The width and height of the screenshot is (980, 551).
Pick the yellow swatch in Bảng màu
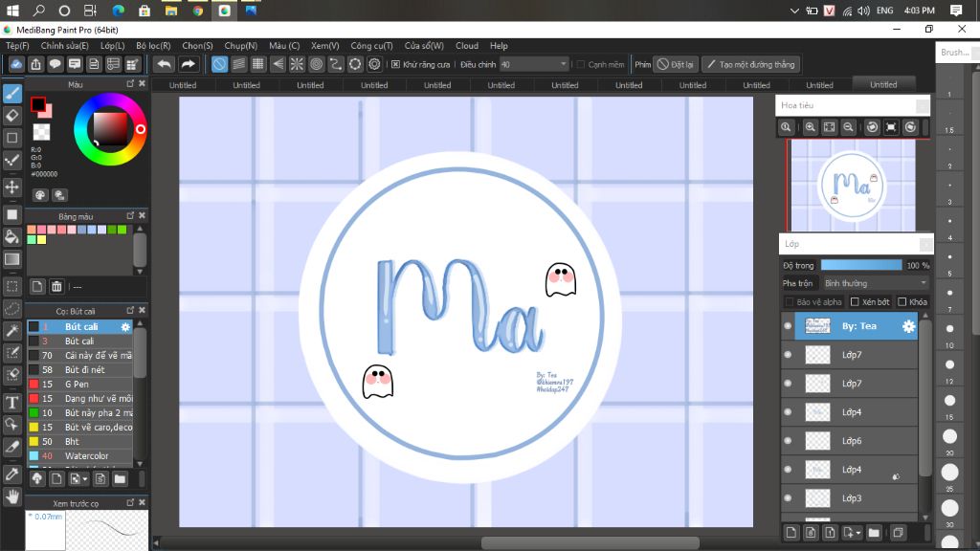42,240
